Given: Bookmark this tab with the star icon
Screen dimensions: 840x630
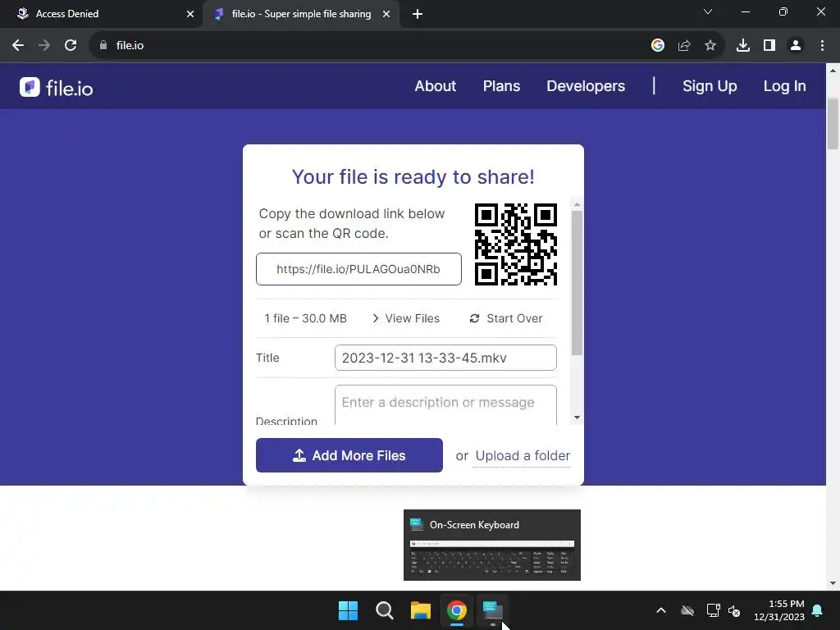Looking at the screenshot, I should click(x=710, y=46).
